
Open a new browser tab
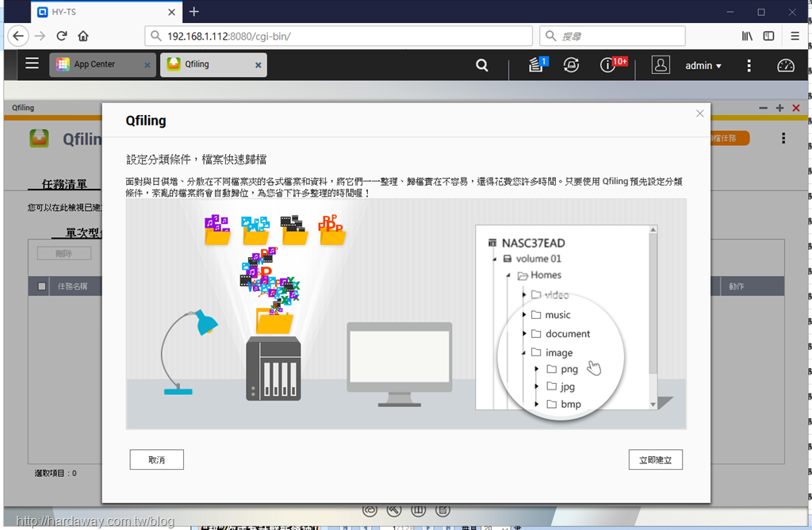[x=193, y=11]
